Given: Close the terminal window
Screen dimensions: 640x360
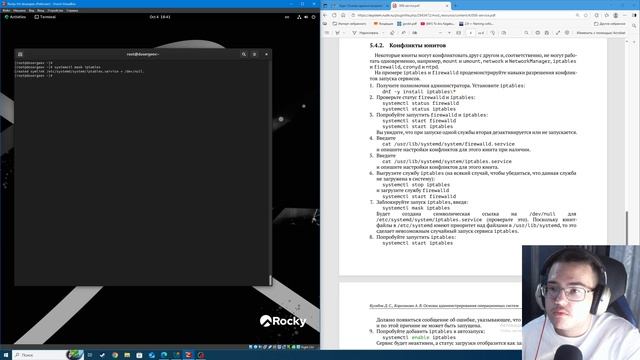Looking at the screenshot, I should pyautogui.click(x=266, y=54).
